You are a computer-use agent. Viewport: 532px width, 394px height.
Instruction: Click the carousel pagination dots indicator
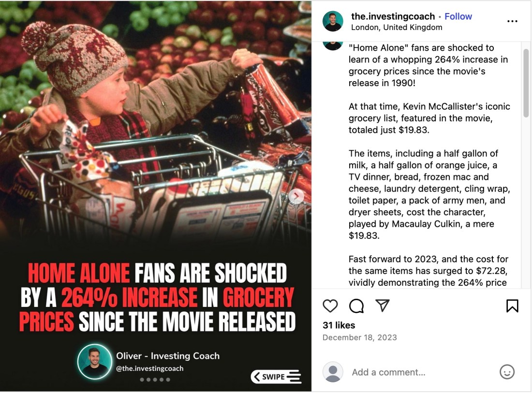click(x=155, y=379)
